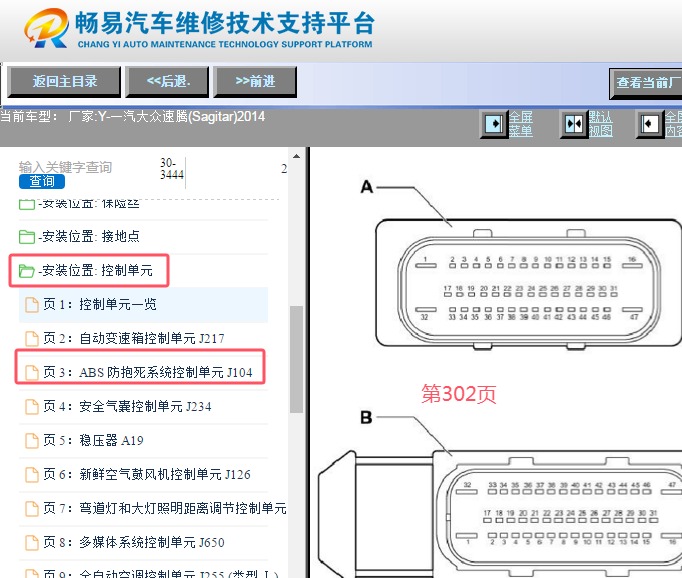This screenshot has width=682, height=578.
Task: Click the page icon of 页 1
Action: pos(32,305)
